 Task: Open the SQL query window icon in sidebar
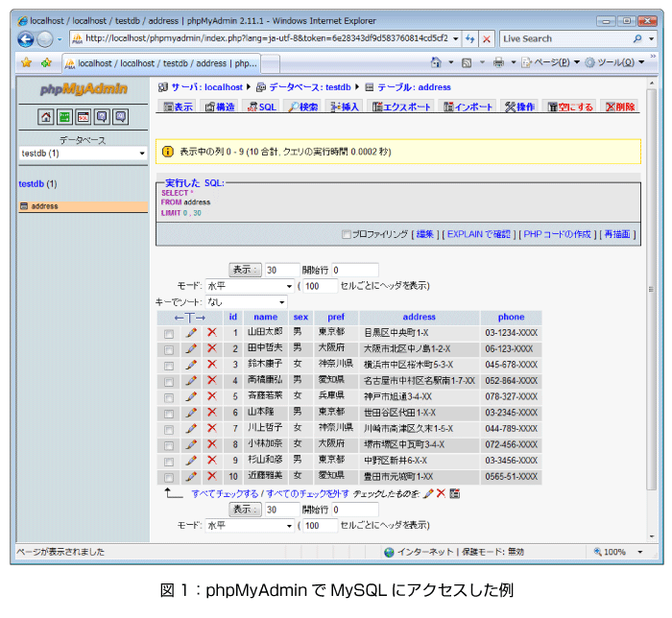pos(84,116)
